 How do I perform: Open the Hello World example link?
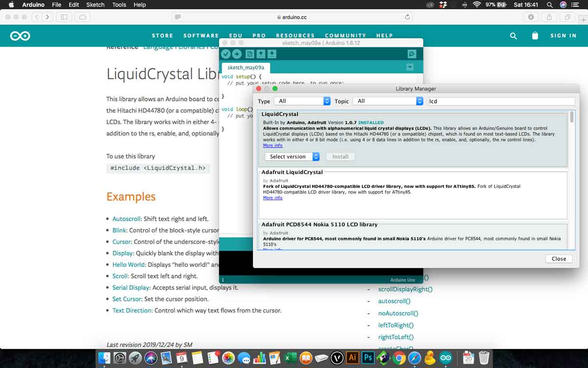pos(129,264)
